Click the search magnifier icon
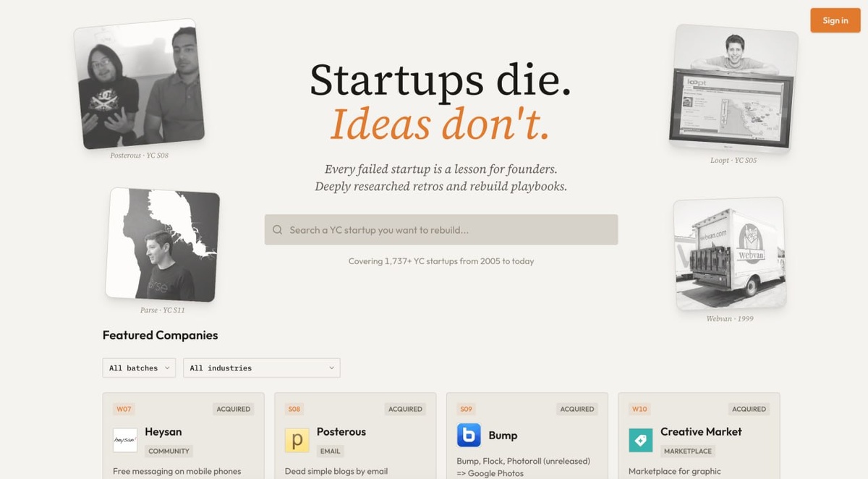Screen dimensions: 868x479 point(277,230)
